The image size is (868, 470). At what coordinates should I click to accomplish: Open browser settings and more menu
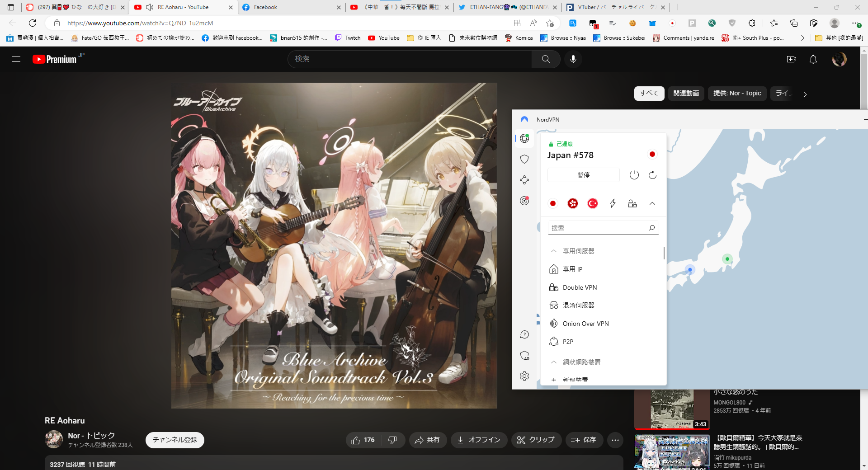[x=855, y=23]
